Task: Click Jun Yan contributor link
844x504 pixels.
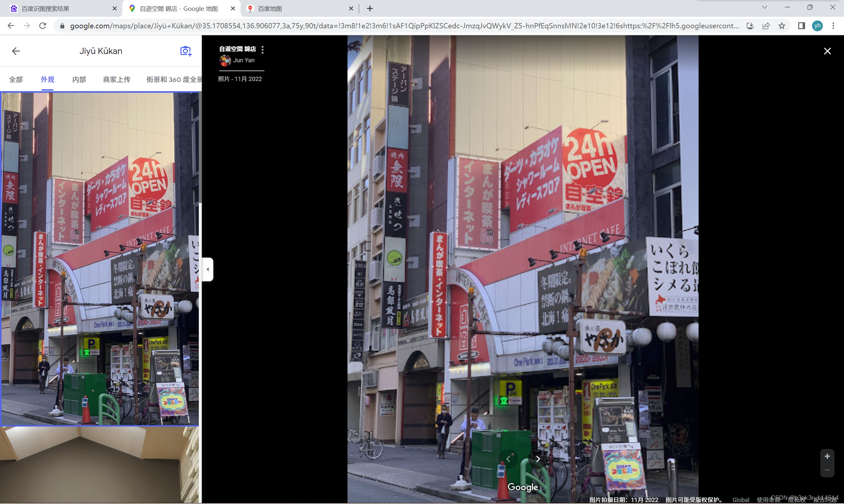Action: point(243,60)
